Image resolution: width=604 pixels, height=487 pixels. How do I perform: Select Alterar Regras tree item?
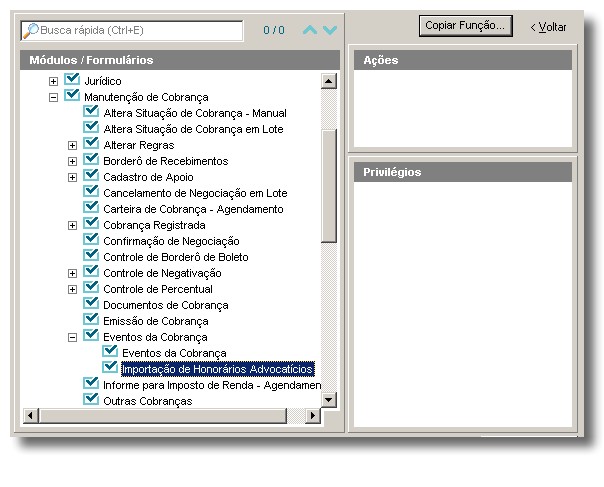click(x=139, y=145)
